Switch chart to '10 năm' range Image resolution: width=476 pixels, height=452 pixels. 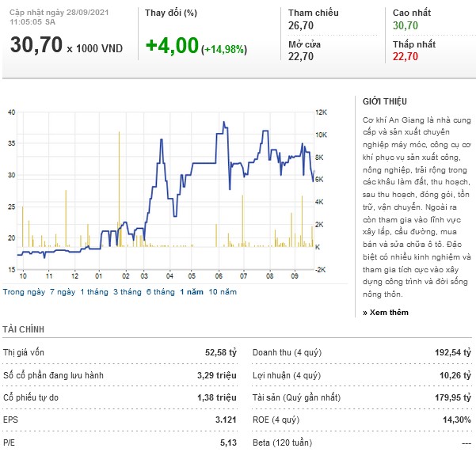coord(223,292)
